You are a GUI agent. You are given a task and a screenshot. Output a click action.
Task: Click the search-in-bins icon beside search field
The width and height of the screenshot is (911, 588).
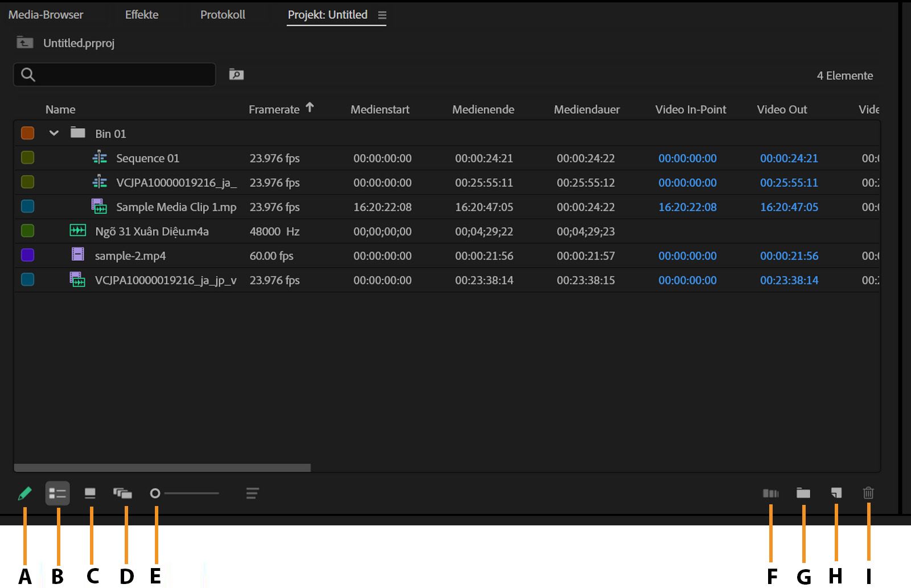[236, 74]
